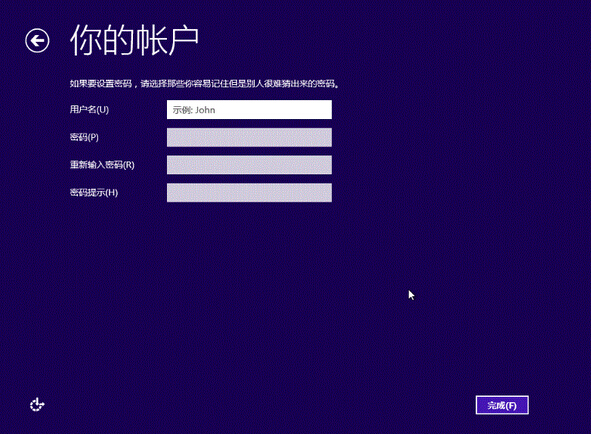Place cursor in the white username box
Image resolution: width=591 pixels, height=434 pixels.
click(x=249, y=110)
